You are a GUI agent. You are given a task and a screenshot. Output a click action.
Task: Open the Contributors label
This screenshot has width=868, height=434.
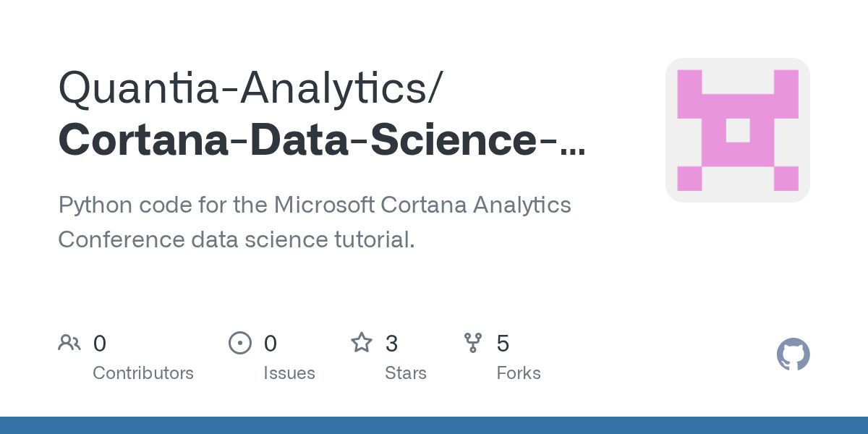(143, 373)
